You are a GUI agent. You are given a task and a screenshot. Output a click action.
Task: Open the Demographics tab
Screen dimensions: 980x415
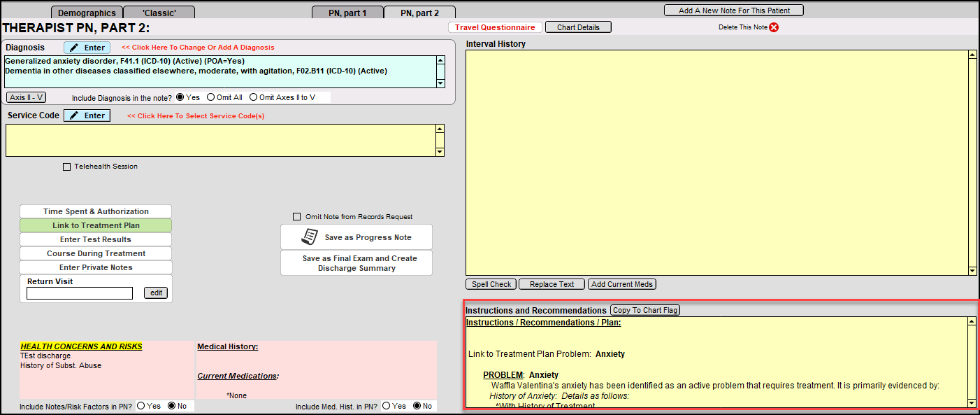[x=86, y=12]
